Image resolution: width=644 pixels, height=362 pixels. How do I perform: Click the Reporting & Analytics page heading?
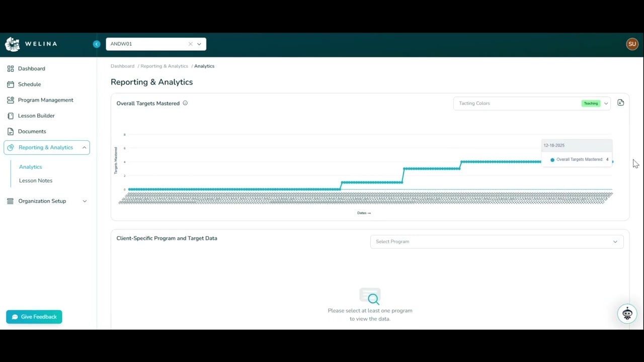[152, 82]
